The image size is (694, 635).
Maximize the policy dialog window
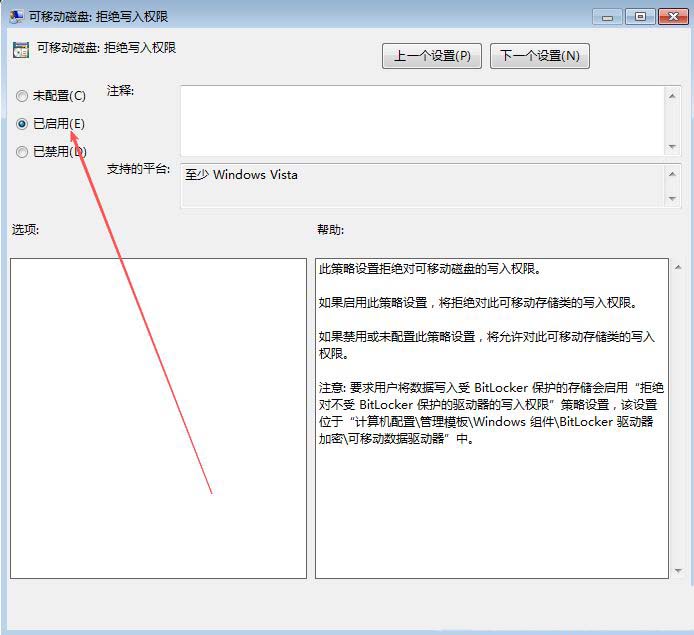[x=640, y=17]
